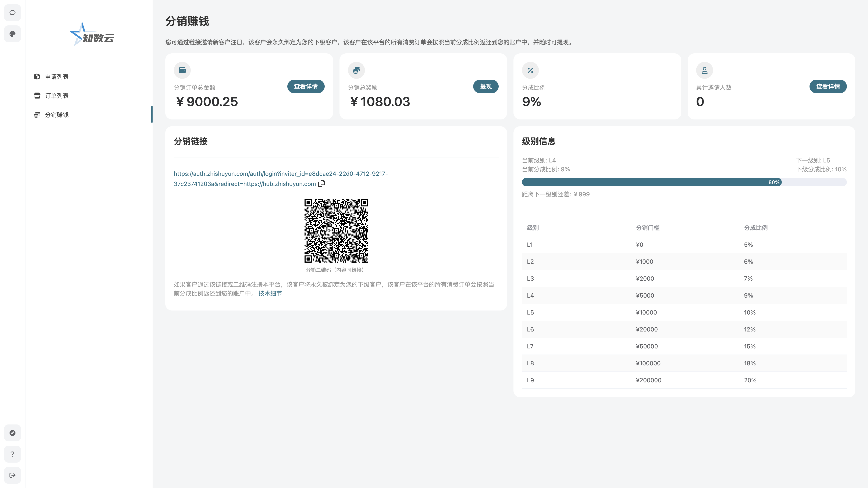Open the question mark help icon
Screen dimensions: 868x488
13,454
